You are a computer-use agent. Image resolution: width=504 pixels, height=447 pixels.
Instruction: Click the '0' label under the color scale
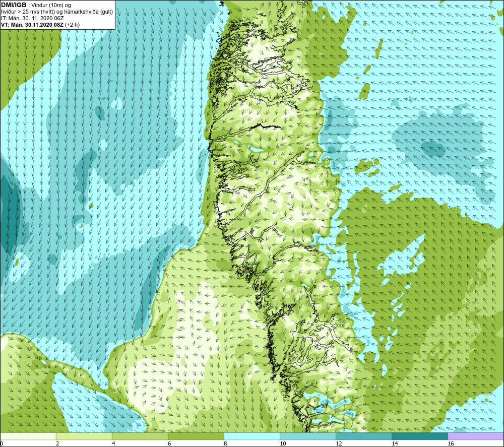tap(2, 444)
